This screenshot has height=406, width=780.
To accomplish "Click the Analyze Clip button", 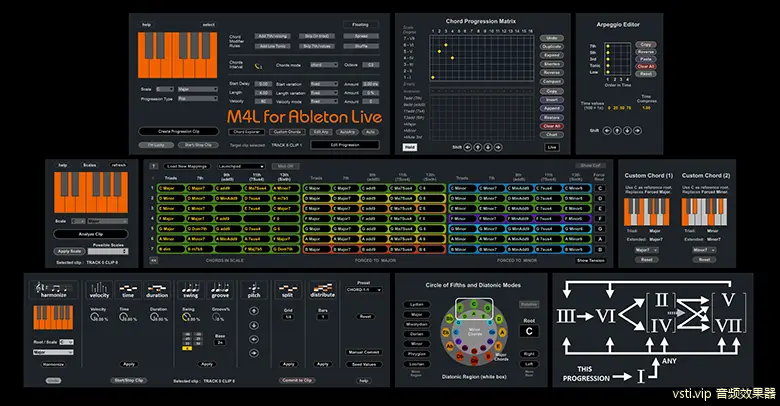I will [91, 234].
